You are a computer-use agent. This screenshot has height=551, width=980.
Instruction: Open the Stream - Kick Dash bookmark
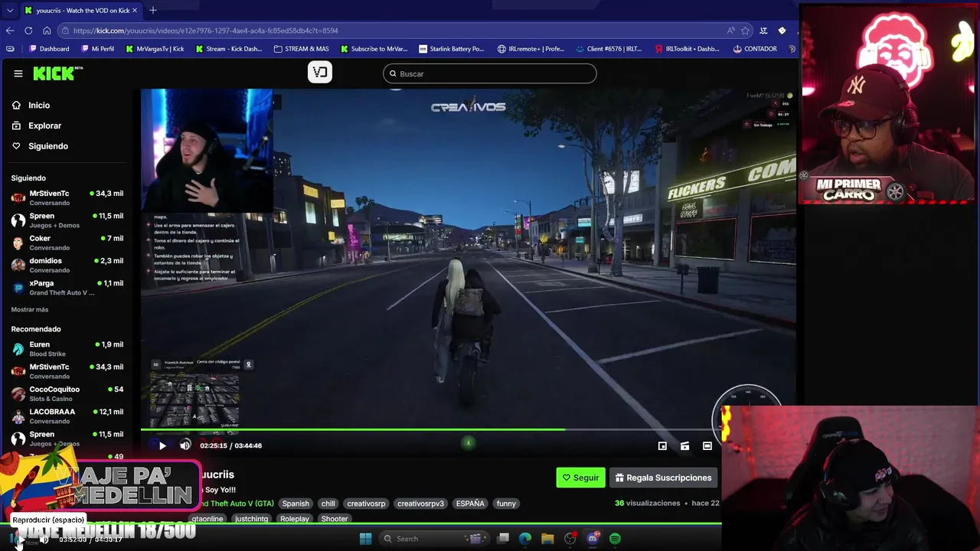point(229,49)
